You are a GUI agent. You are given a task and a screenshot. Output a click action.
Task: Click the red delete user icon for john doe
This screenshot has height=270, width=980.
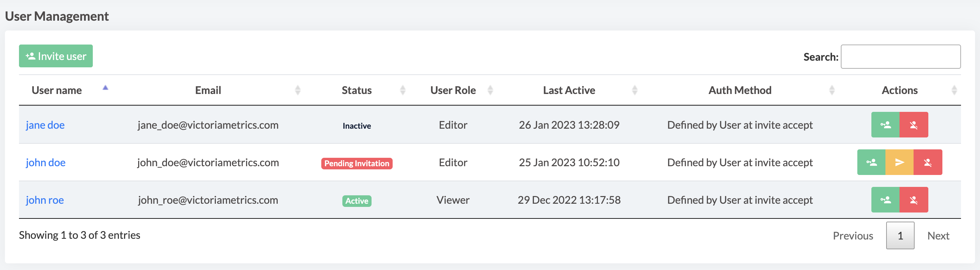(x=928, y=162)
